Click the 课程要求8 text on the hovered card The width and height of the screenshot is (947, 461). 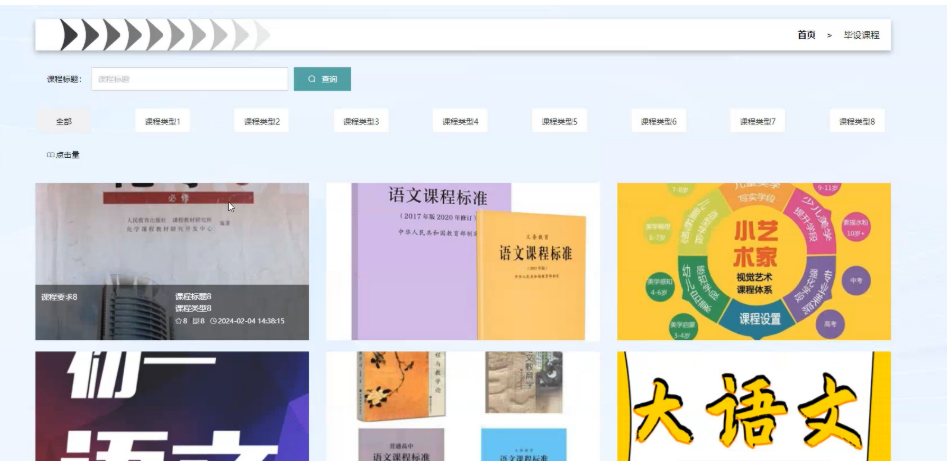pyautogui.click(x=59, y=297)
